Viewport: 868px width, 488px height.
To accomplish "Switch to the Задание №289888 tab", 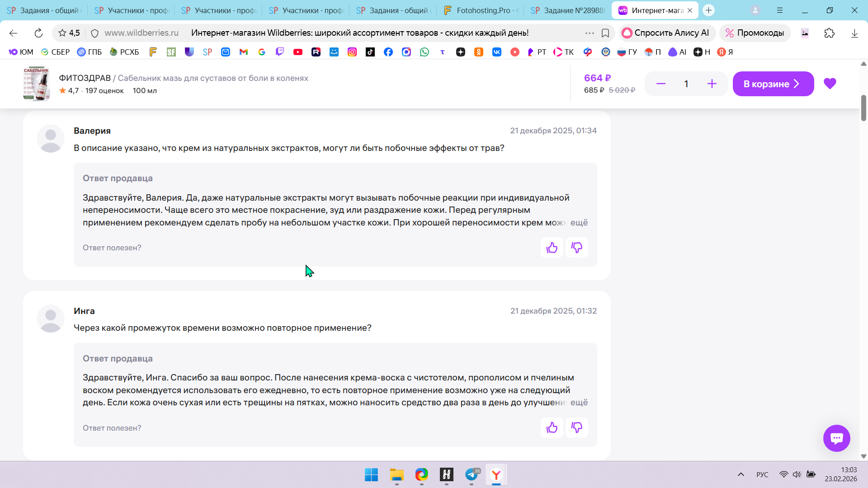I will (569, 10).
